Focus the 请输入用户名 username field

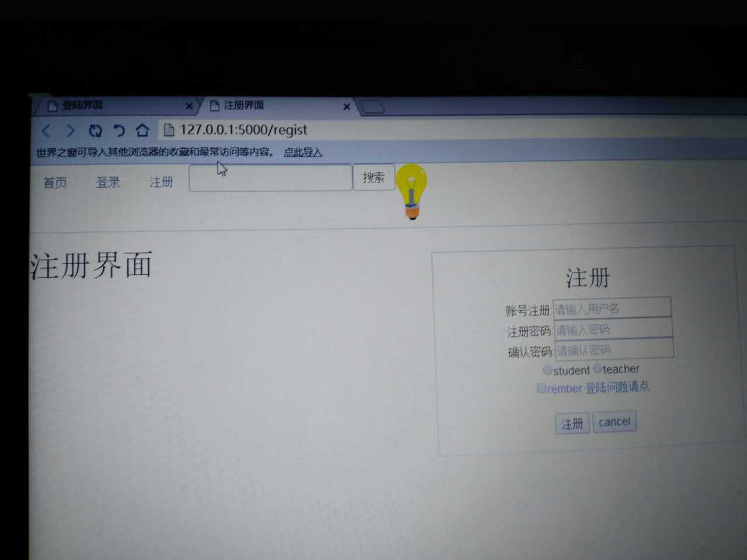612,308
